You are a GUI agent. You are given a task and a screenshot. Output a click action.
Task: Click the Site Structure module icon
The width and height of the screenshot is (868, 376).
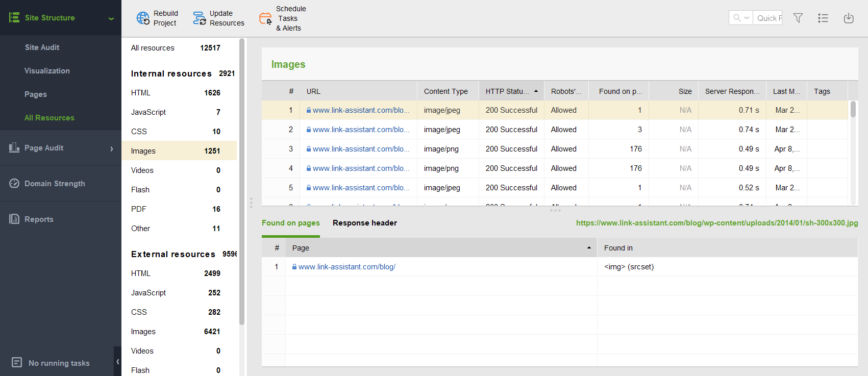coord(14,17)
